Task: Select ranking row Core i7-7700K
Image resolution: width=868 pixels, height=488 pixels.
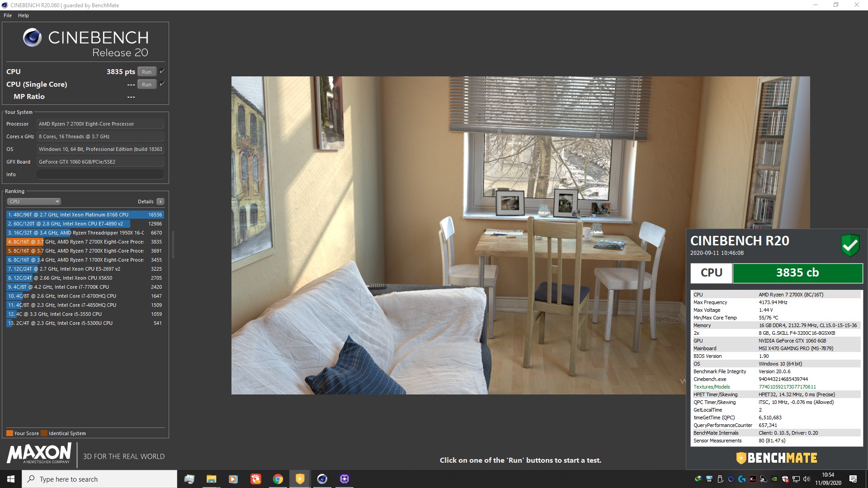Action: click(85, 287)
